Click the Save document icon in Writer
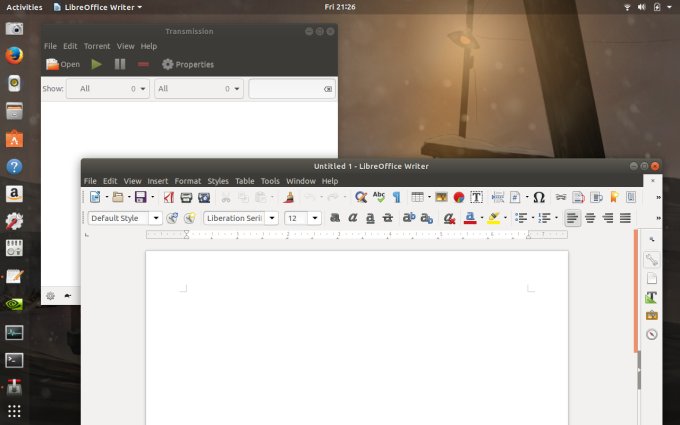Viewport: 680px width, 425px height. tap(140, 197)
